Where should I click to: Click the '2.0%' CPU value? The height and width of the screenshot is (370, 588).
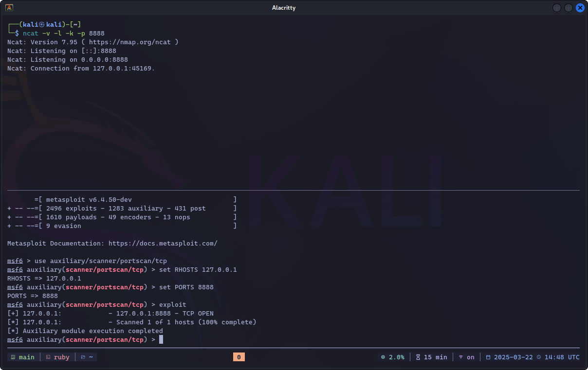pyautogui.click(x=397, y=357)
